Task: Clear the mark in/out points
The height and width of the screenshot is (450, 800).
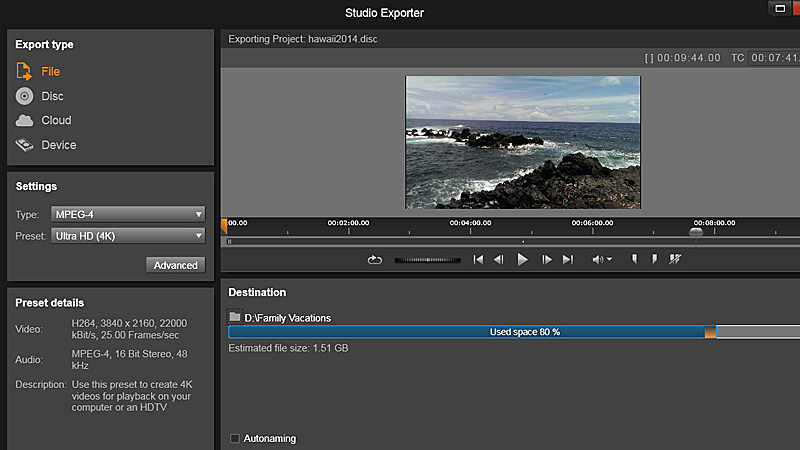Action: [676, 259]
